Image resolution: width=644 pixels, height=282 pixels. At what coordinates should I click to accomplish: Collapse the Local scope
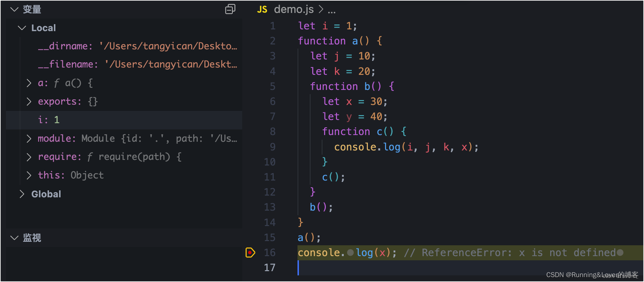coord(22,28)
